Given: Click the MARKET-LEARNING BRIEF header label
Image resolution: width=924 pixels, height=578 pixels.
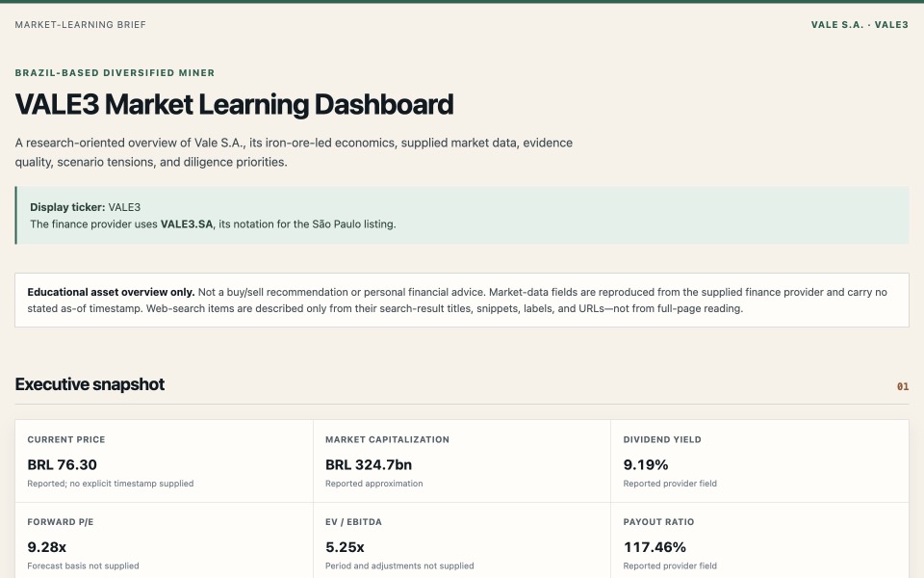Looking at the screenshot, I should 80,25.
